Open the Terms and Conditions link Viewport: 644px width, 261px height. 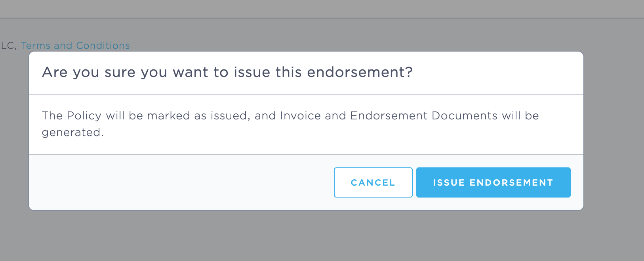[75, 46]
